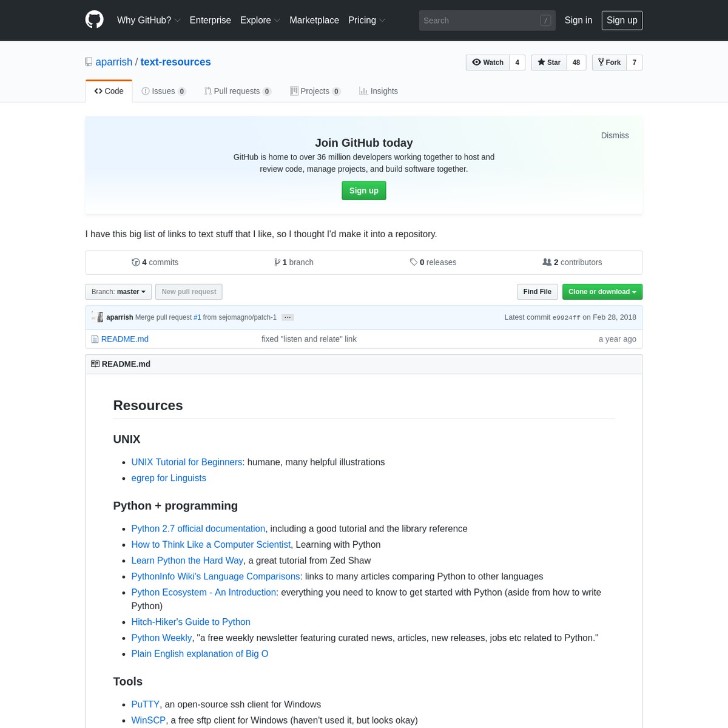Select the Code tab
Viewport: 728px width, 728px height.
(109, 91)
